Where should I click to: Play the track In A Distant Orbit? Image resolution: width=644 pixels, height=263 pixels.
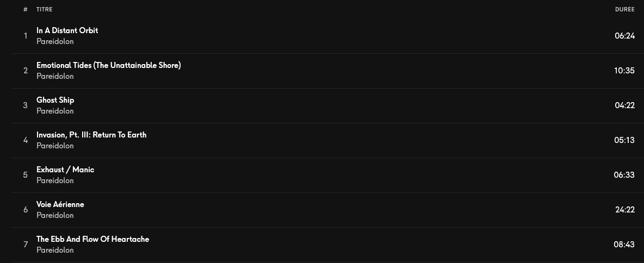click(x=67, y=30)
